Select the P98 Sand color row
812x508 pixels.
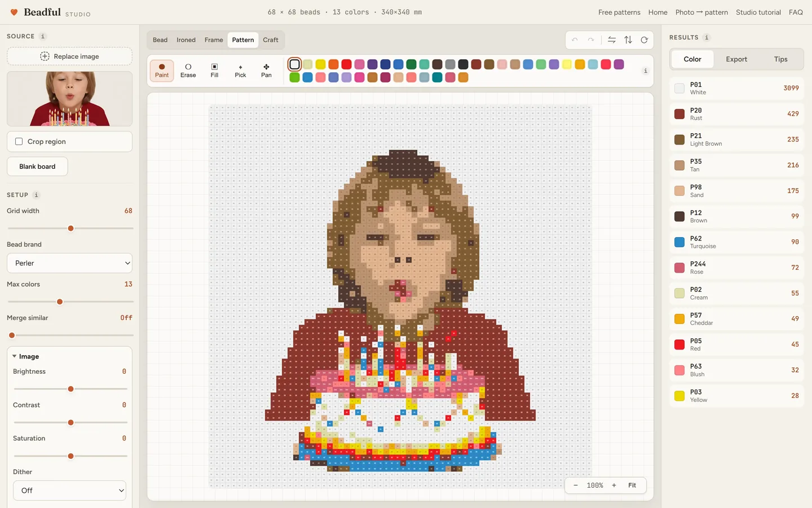point(736,191)
